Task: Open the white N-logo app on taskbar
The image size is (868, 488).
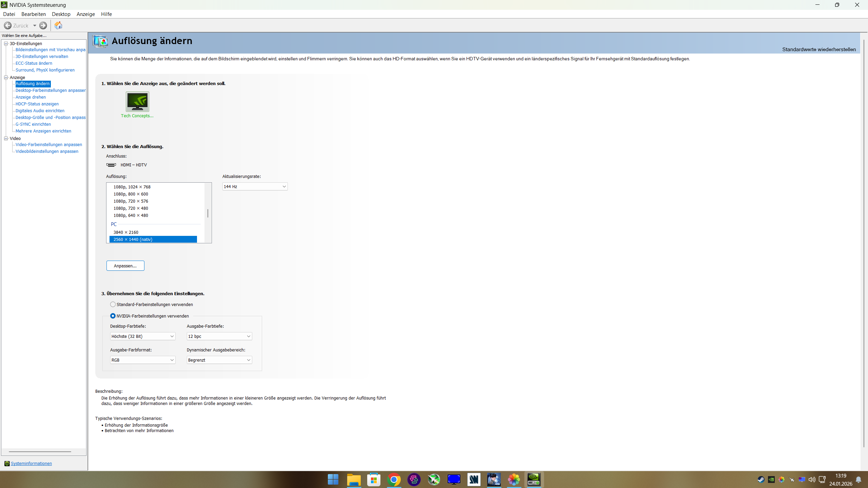Action: (x=474, y=480)
